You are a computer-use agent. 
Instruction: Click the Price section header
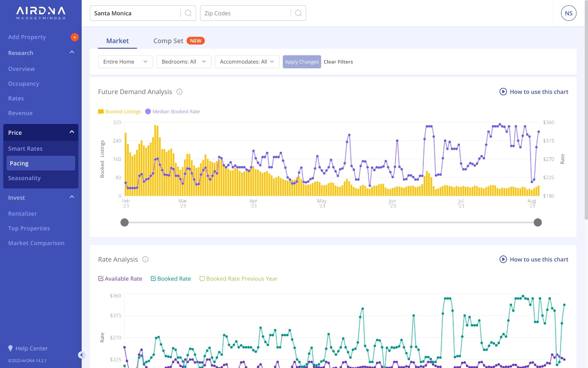pyautogui.click(x=41, y=132)
